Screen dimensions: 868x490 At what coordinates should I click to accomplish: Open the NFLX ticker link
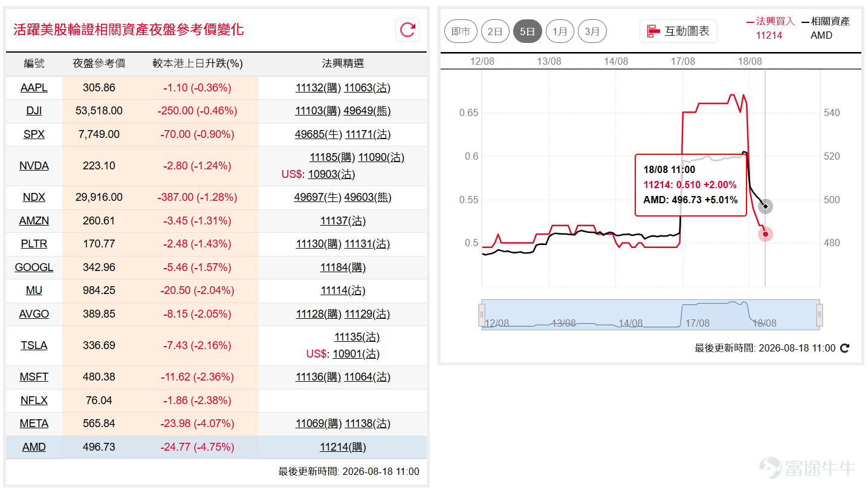(34, 400)
